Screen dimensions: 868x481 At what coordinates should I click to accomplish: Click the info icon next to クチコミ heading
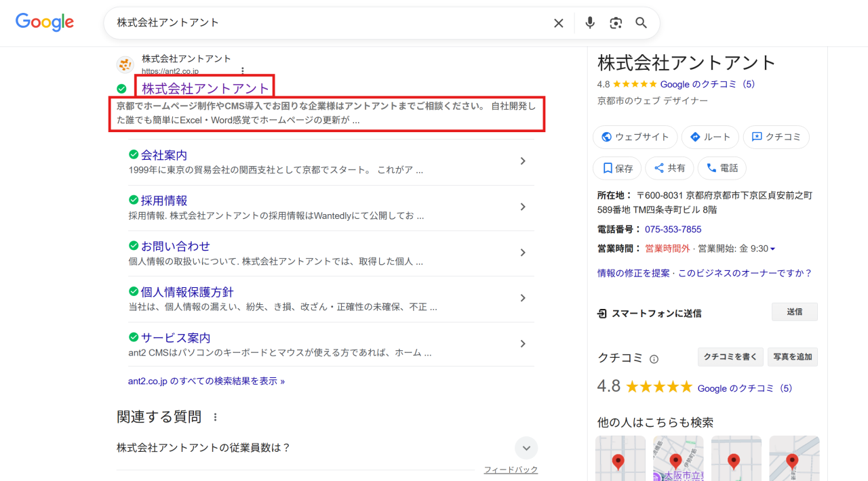click(x=654, y=359)
